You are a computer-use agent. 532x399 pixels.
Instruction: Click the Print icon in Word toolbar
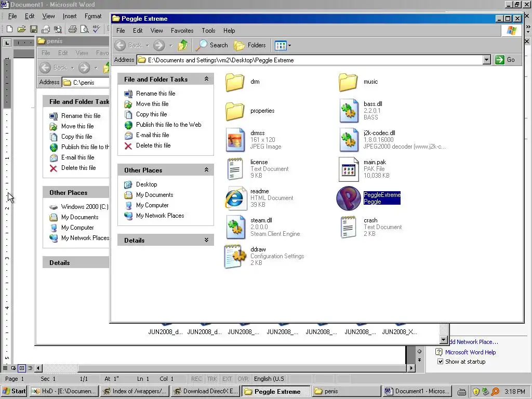coord(72,29)
